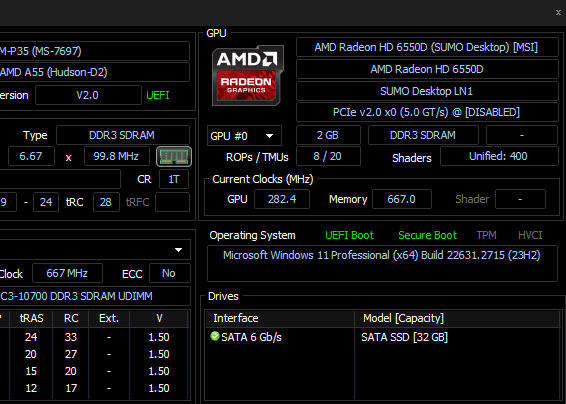Image resolution: width=566 pixels, height=404 pixels.
Task: Click the RC value '33' in the timing table
Action: [x=71, y=337]
